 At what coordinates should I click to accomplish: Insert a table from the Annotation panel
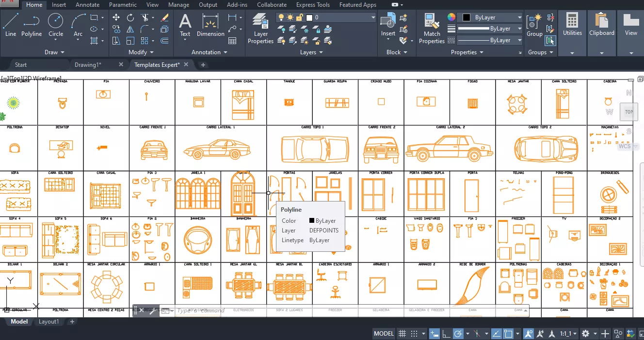232,41
